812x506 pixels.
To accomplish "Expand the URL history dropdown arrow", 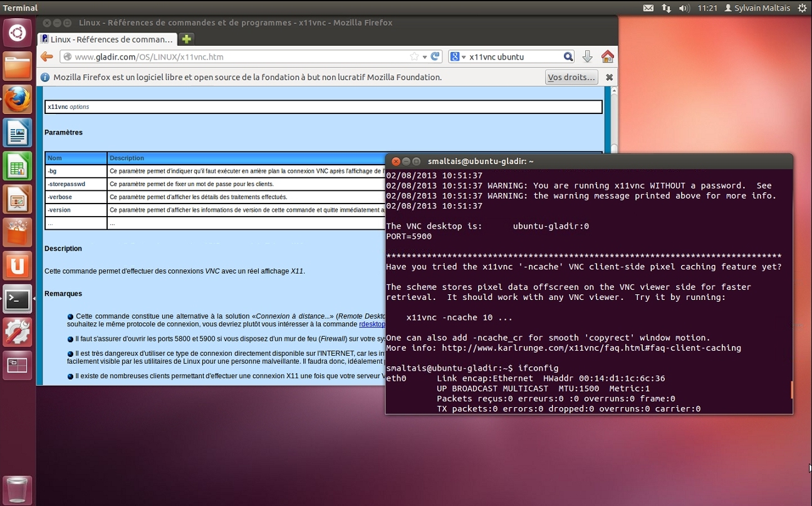I will (x=425, y=57).
